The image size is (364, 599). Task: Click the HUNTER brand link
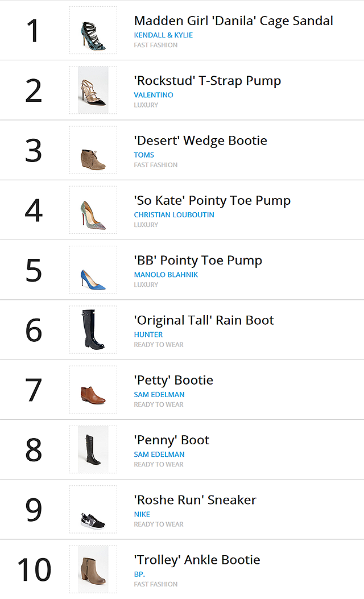(148, 334)
